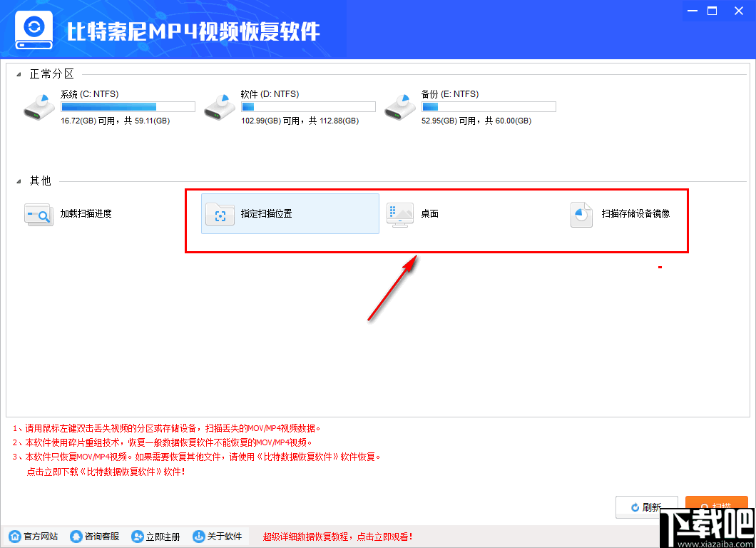Click the 其他 section heading
756x548 pixels.
41,181
